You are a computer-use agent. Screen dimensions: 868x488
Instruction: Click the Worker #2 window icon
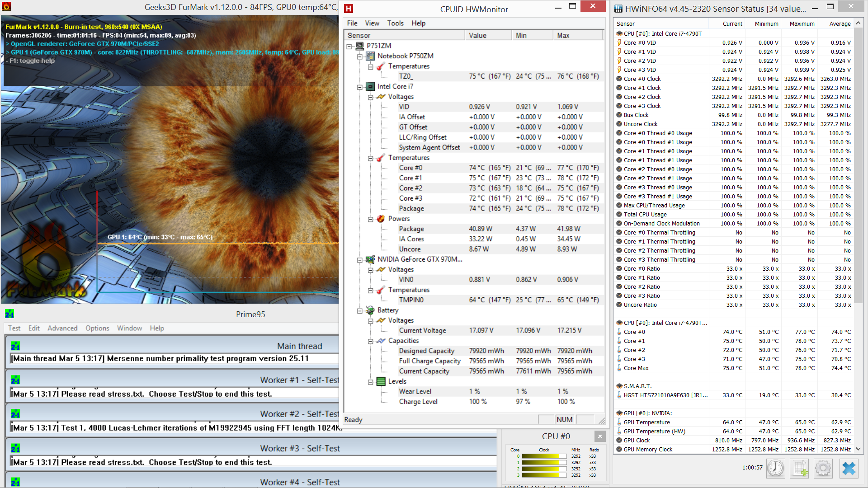click(15, 414)
